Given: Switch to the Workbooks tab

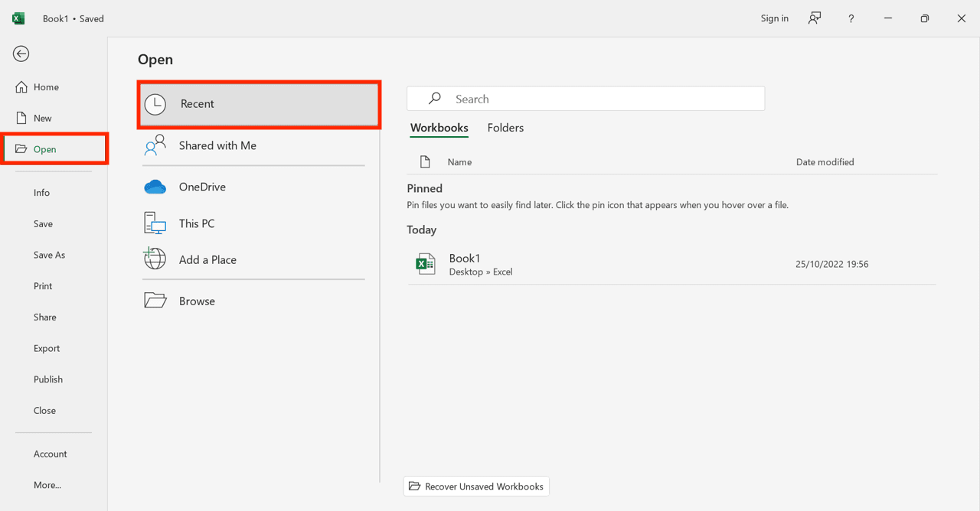Looking at the screenshot, I should click(439, 128).
